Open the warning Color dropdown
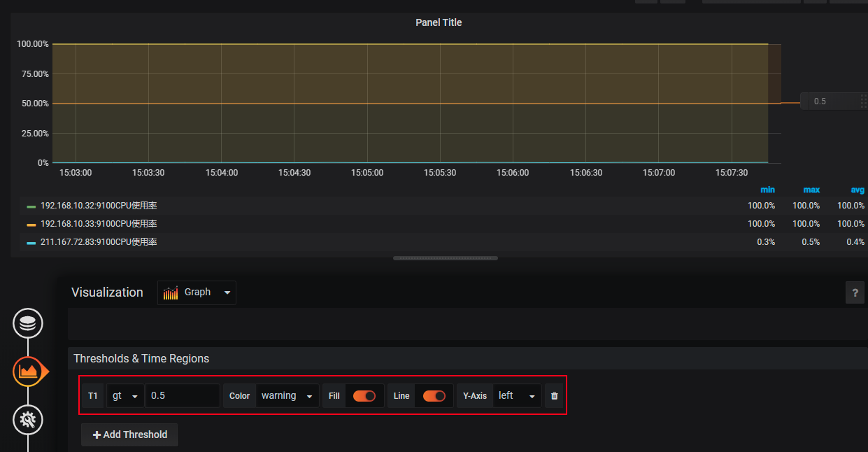The width and height of the screenshot is (868, 452). pyautogui.click(x=287, y=396)
